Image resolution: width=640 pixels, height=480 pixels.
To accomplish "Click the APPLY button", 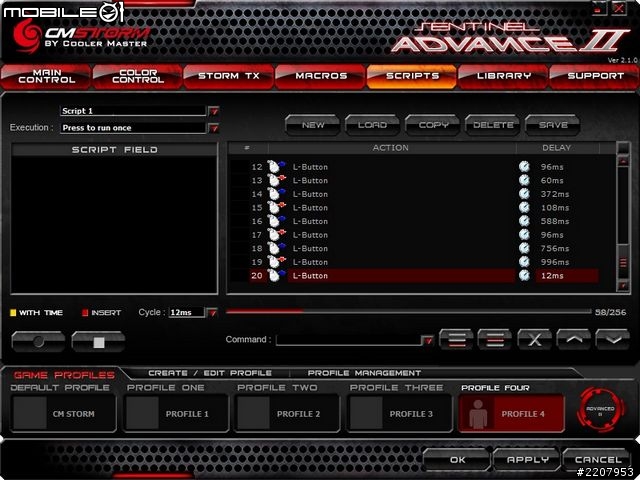I will [x=527, y=460].
